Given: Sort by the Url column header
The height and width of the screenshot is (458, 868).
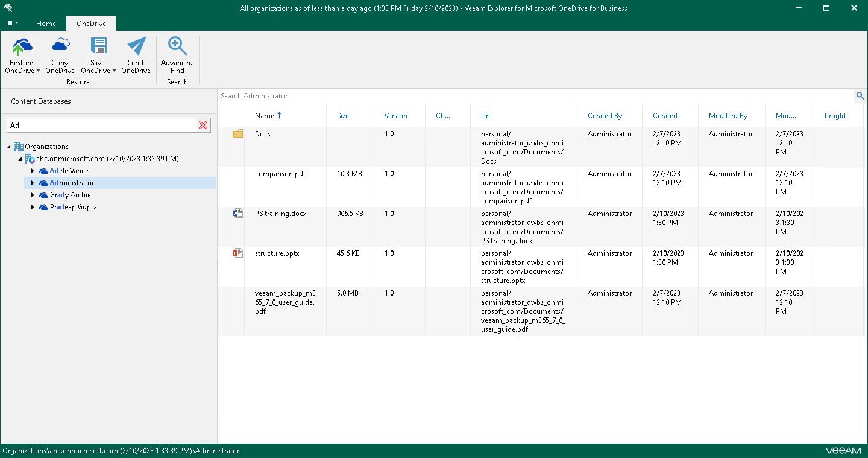Looking at the screenshot, I should [485, 116].
